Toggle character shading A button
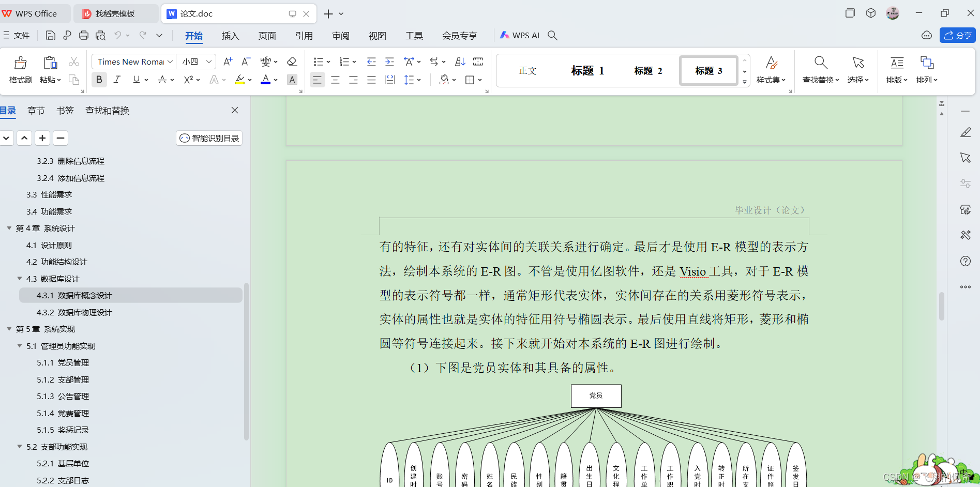 (x=292, y=80)
